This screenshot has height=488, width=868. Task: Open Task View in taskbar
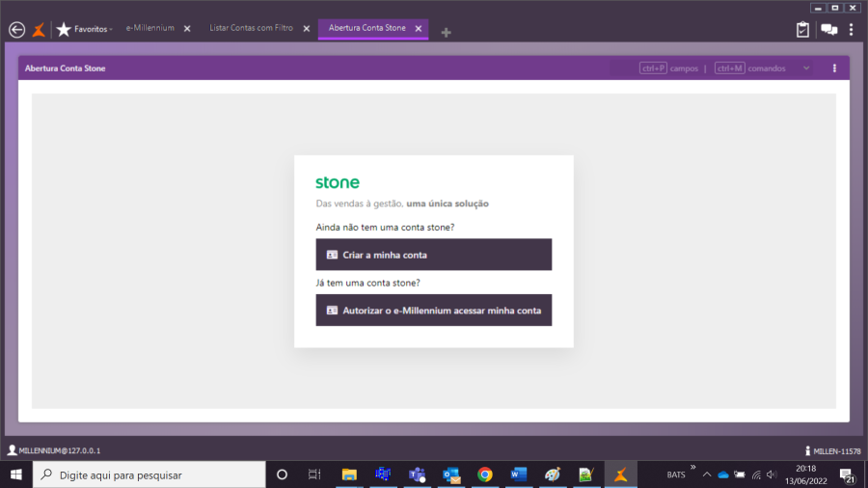coord(314,474)
